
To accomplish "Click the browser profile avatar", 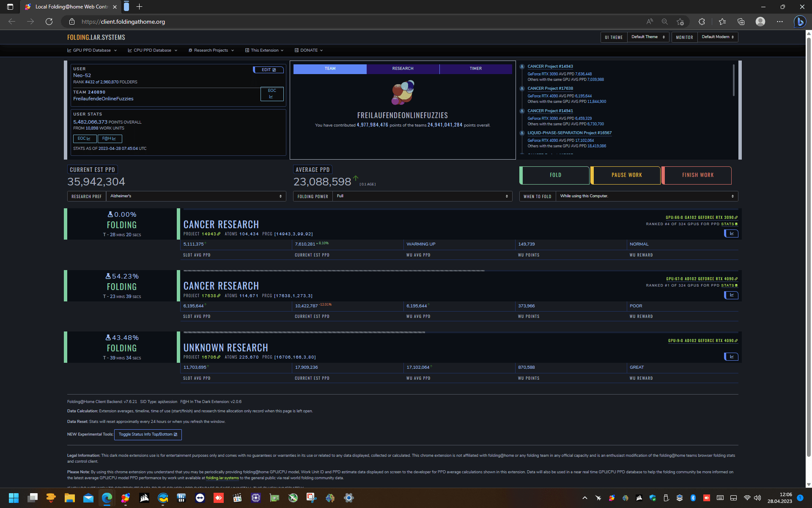I will click(760, 22).
